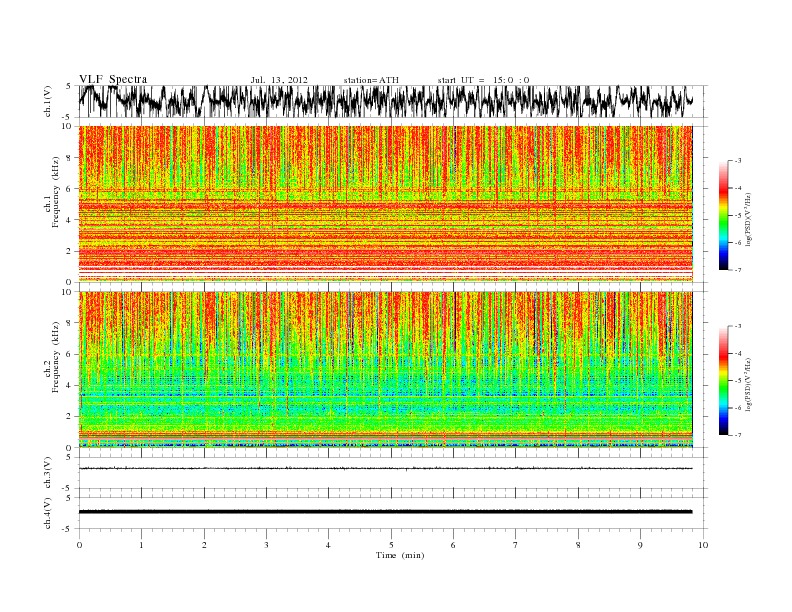Screen dimensions: 792x612
Task: Click the date 'Jul. 13, 2012'
Action: pyautogui.click(x=279, y=80)
